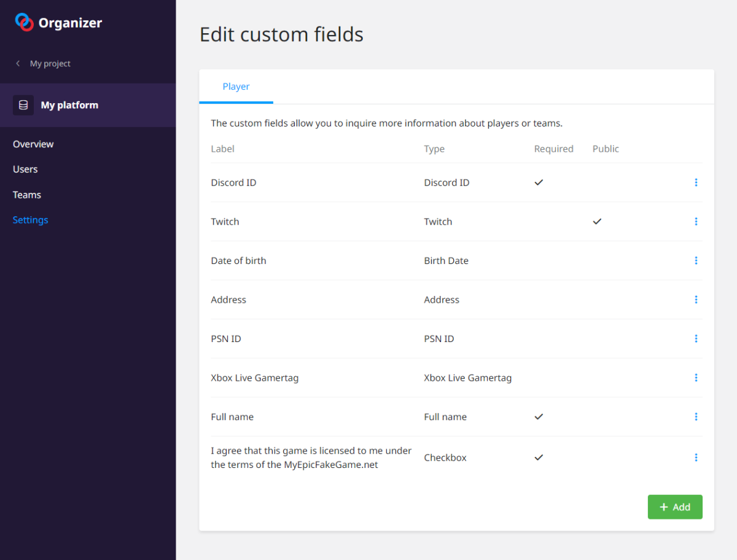Click the My platform database icon
Image resolution: width=737 pixels, height=560 pixels.
pyautogui.click(x=23, y=105)
